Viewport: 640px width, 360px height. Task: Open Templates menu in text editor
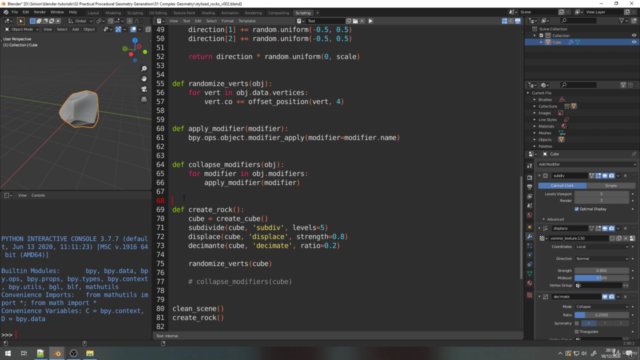[x=247, y=21]
